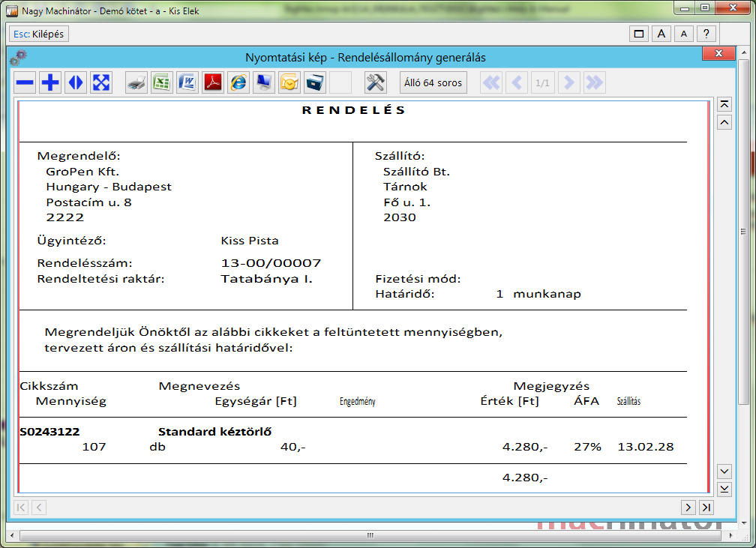756x548 pixels.
Task: Click the Álló 64 soros button
Action: pos(433,82)
